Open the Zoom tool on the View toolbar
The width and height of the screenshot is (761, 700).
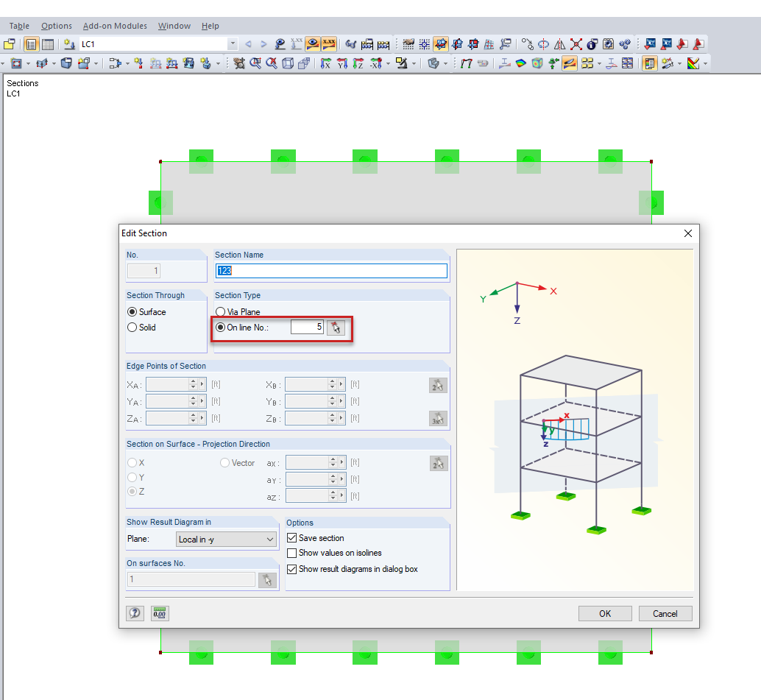255,63
